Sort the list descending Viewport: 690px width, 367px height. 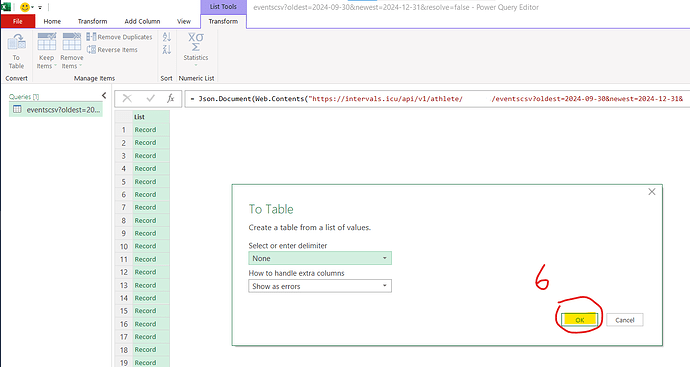(167, 50)
